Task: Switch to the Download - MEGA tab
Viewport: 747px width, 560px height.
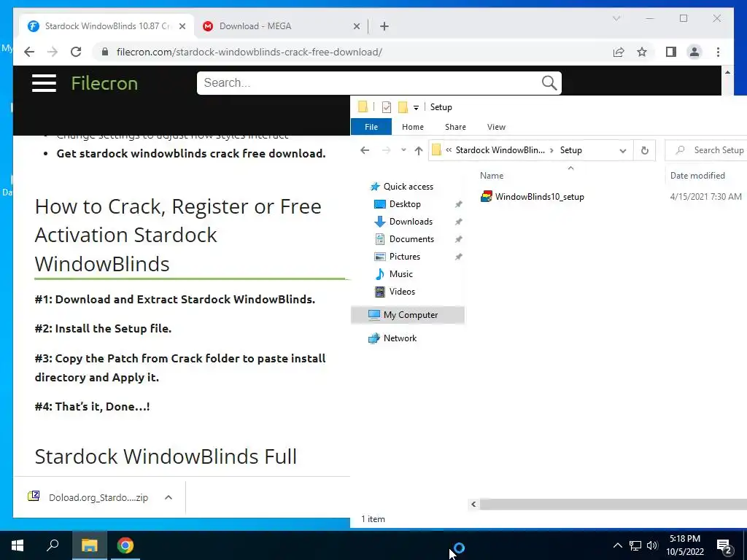Action: coord(281,26)
